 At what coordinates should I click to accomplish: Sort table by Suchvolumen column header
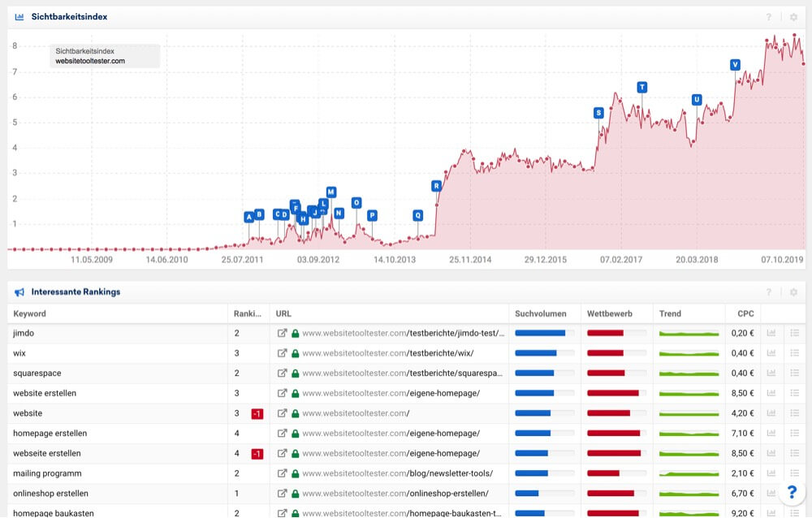coord(541,314)
